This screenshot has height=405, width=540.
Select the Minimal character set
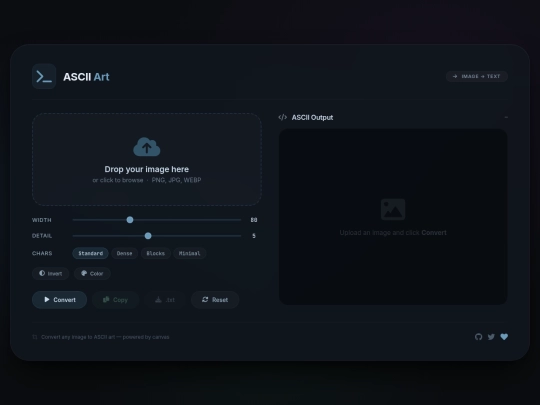(189, 253)
